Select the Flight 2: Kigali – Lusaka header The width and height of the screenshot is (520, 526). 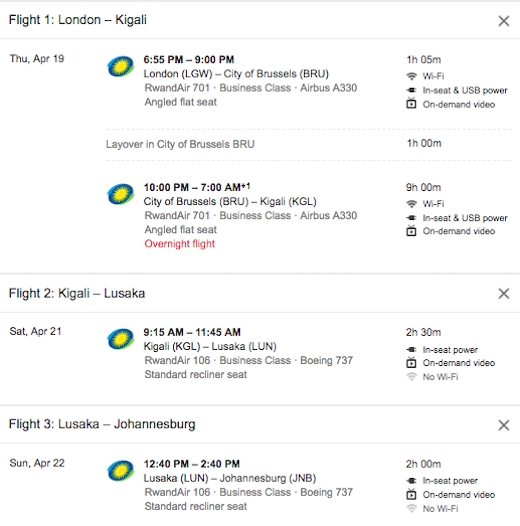(x=77, y=293)
